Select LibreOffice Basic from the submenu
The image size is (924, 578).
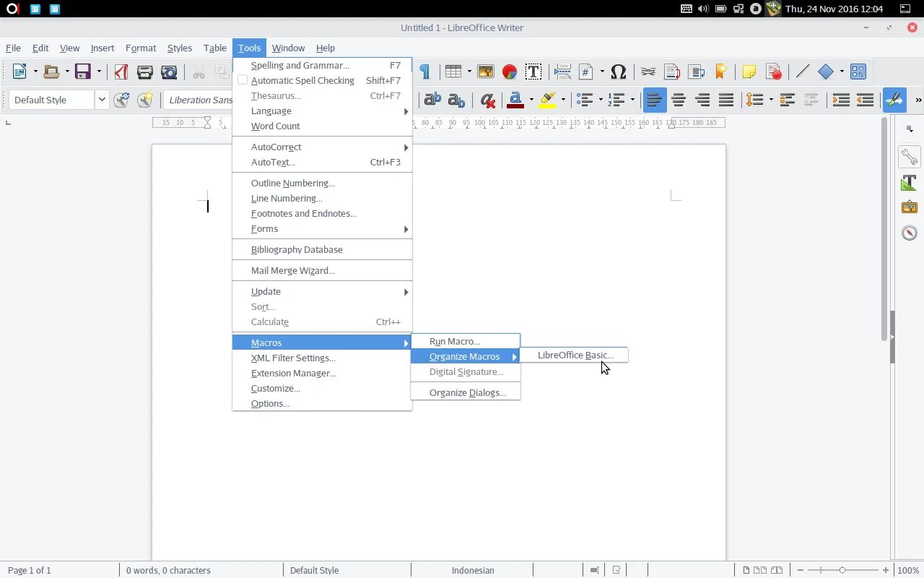tap(575, 355)
